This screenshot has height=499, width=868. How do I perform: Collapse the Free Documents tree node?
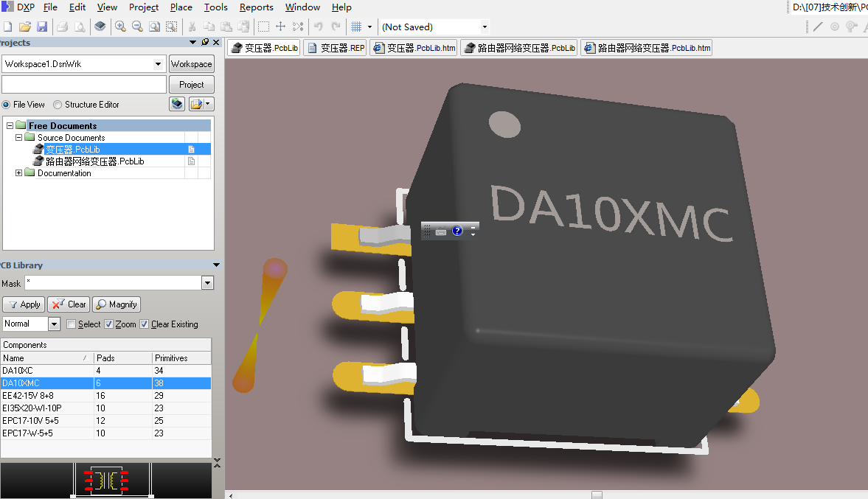click(10, 125)
